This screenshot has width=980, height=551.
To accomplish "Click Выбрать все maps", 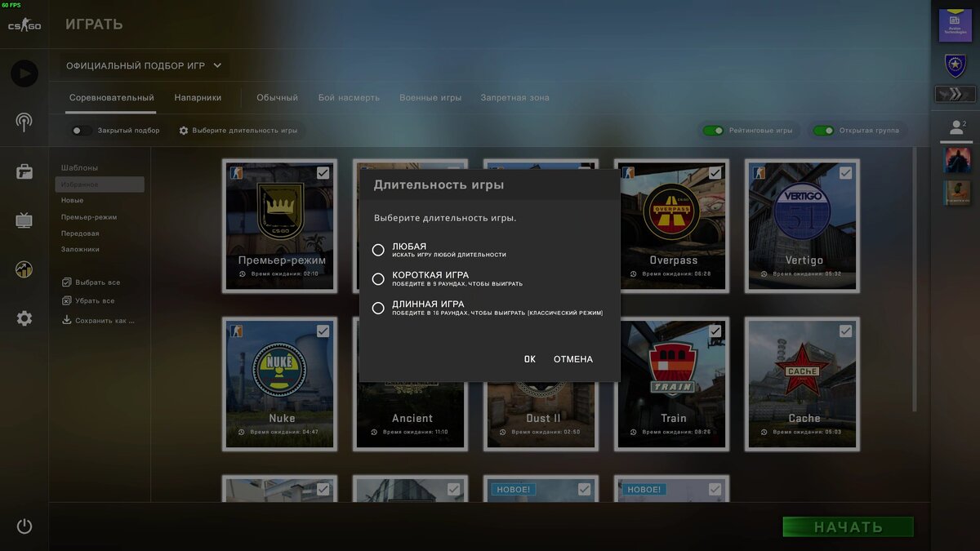I will pyautogui.click(x=97, y=282).
